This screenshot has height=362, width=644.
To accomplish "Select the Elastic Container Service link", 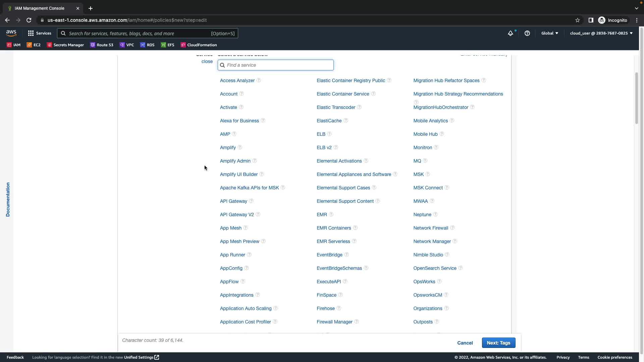I will tap(343, 94).
